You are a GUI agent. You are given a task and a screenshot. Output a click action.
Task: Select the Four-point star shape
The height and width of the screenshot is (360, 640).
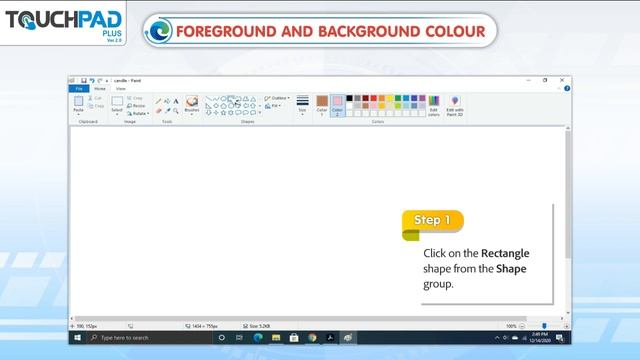216,113
